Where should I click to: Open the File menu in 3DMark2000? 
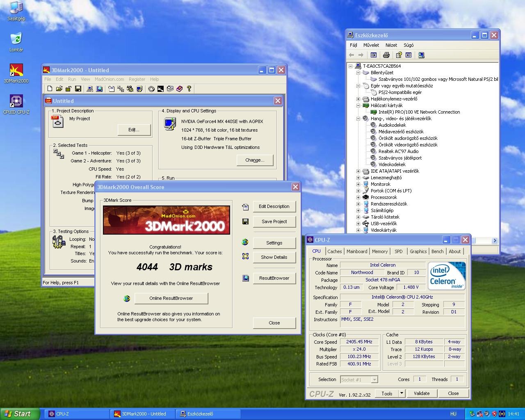(48, 79)
